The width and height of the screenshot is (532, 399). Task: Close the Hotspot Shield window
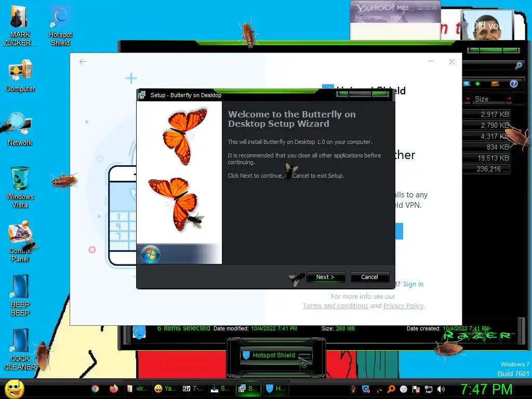point(451,61)
